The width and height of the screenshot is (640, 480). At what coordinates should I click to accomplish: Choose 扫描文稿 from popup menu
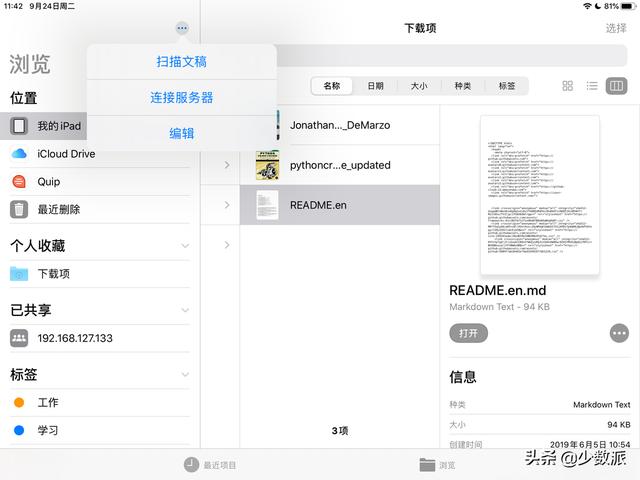pos(182,62)
